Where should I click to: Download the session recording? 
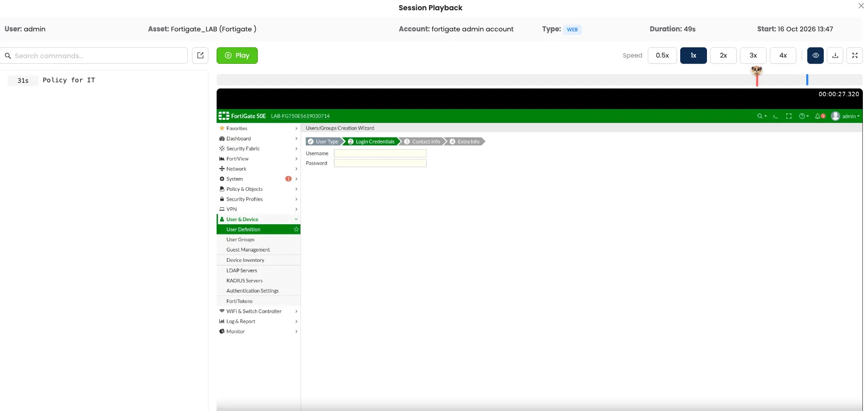tap(835, 56)
